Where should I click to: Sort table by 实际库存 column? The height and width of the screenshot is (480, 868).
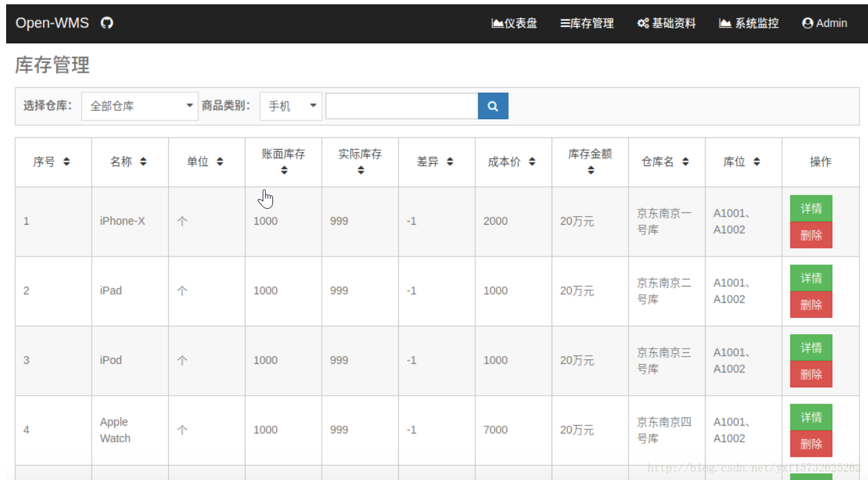tap(360, 170)
